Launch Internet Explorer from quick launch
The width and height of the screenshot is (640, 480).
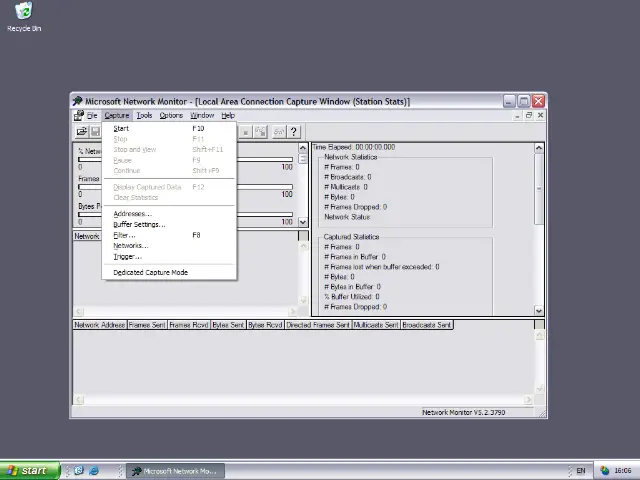tap(93, 471)
